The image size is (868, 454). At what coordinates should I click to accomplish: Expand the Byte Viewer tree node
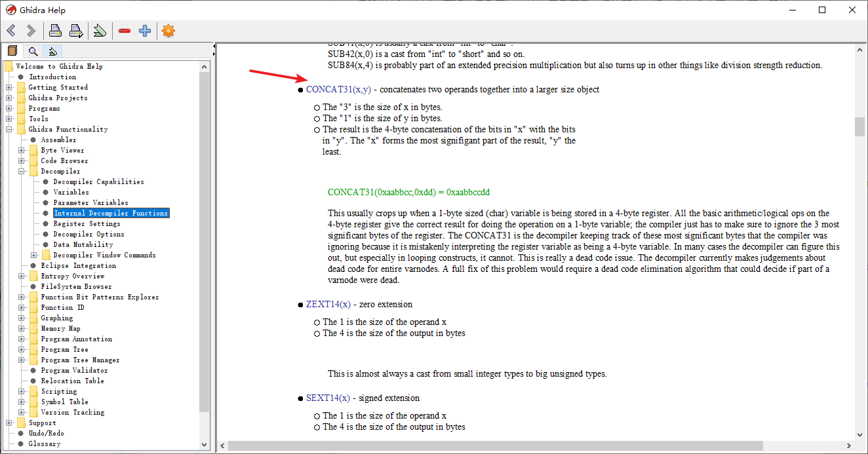(21, 150)
